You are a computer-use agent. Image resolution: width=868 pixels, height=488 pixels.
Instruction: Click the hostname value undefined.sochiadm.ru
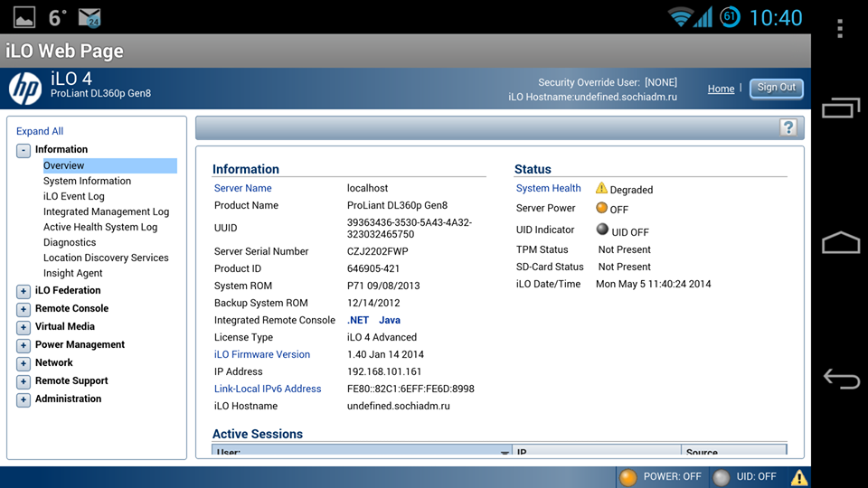399,406
